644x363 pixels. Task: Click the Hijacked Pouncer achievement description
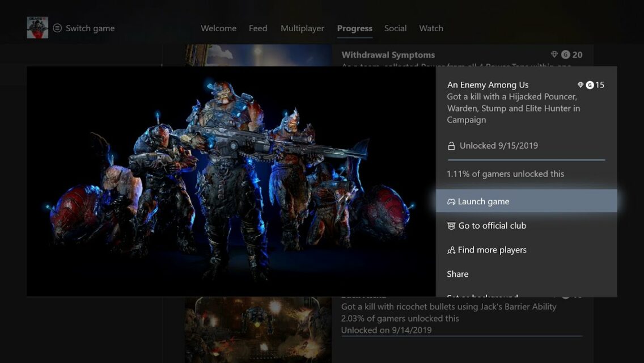tap(514, 108)
